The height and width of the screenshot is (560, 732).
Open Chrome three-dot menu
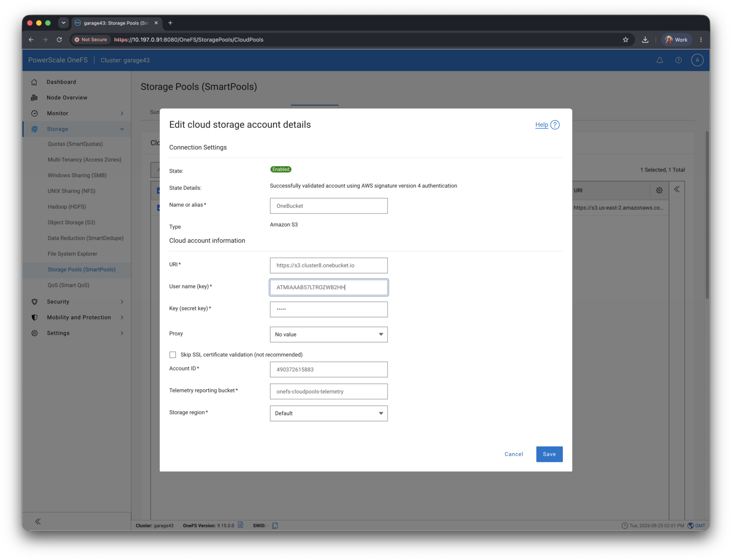pyautogui.click(x=701, y=40)
